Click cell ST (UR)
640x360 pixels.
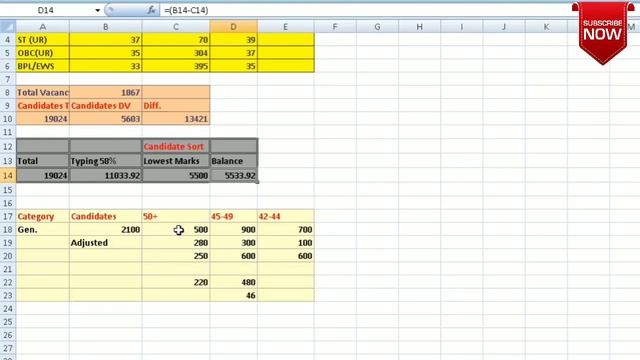click(42, 40)
